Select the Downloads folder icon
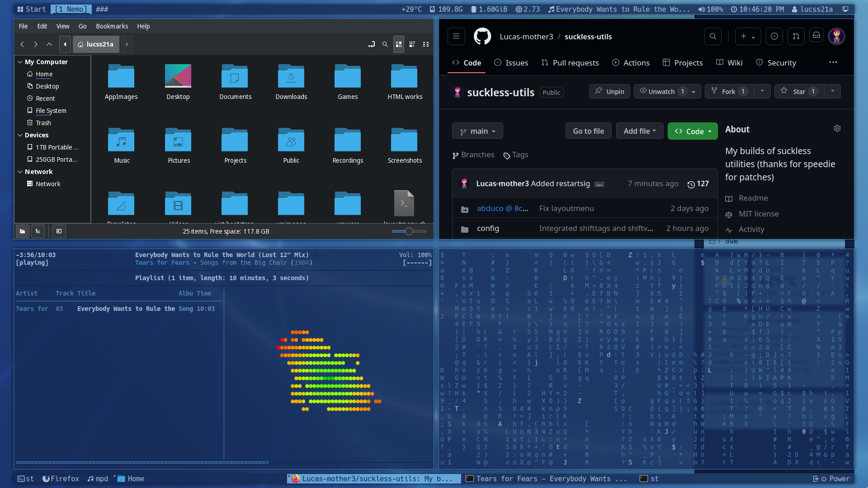 tap(291, 76)
